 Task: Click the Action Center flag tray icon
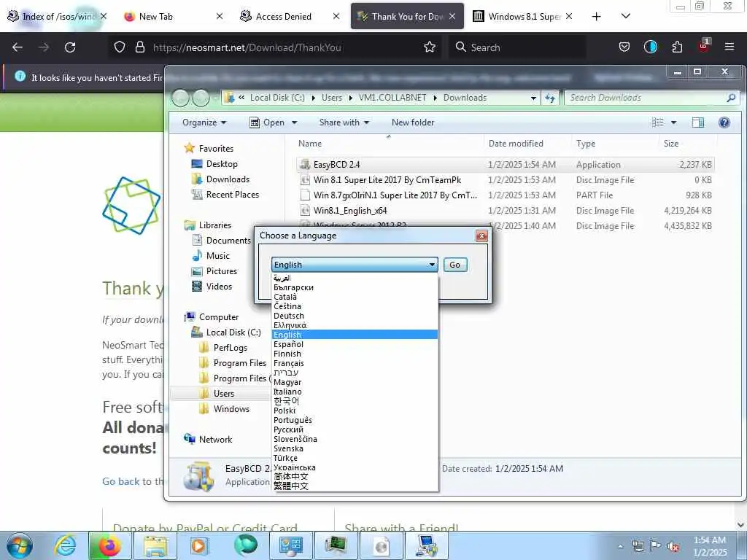click(x=656, y=546)
